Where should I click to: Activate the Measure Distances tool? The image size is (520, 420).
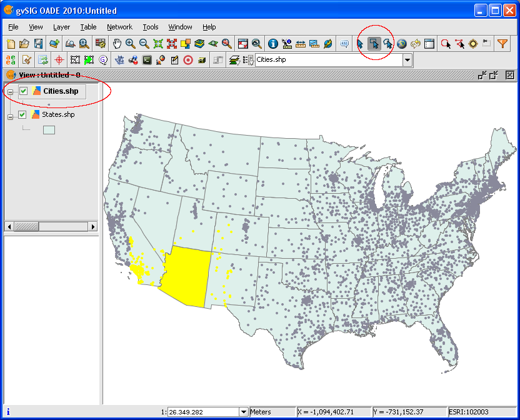[301, 44]
